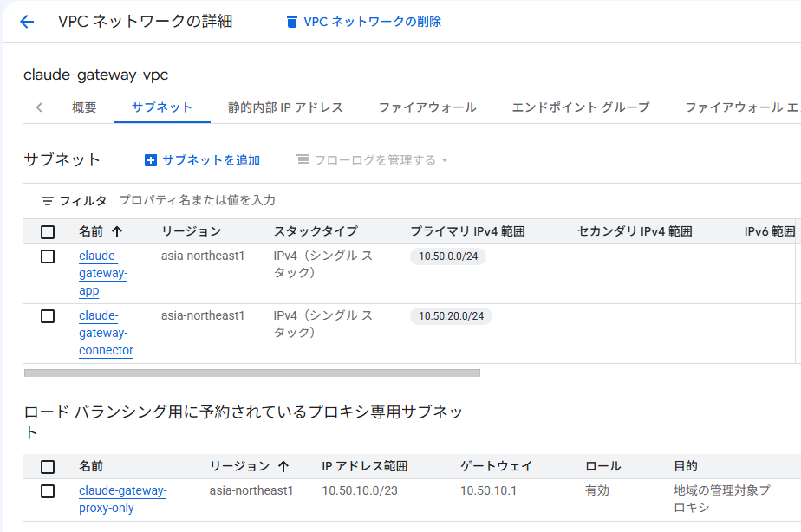Click the 10.50.10.1 gateway cell
Viewport: 801px width, 532px height.
488,490
